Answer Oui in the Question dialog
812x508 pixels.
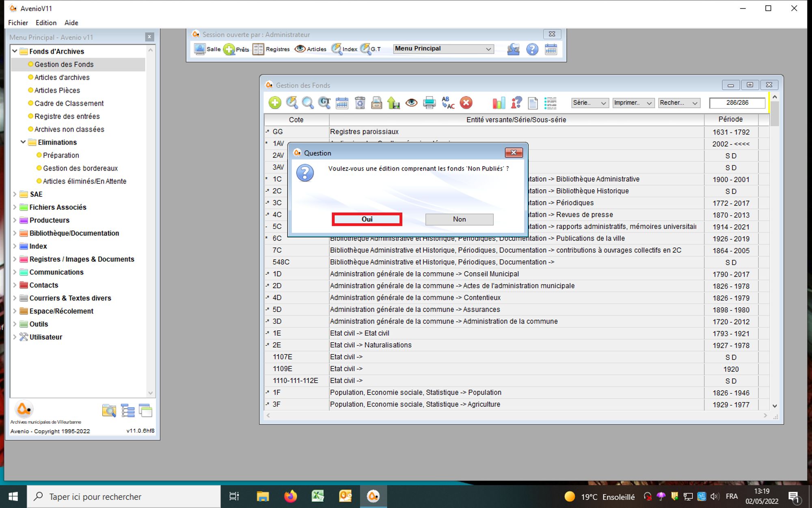tap(367, 219)
